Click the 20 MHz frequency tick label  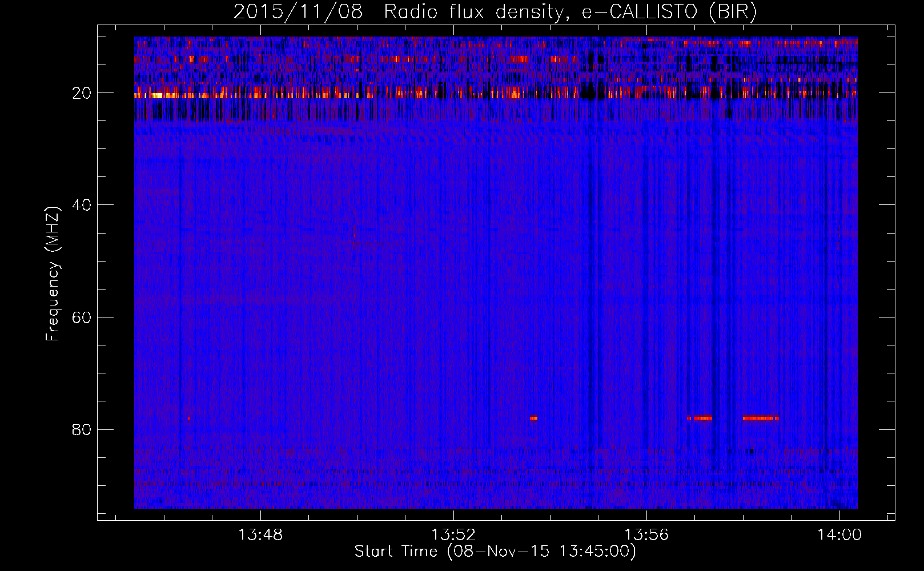coord(82,93)
